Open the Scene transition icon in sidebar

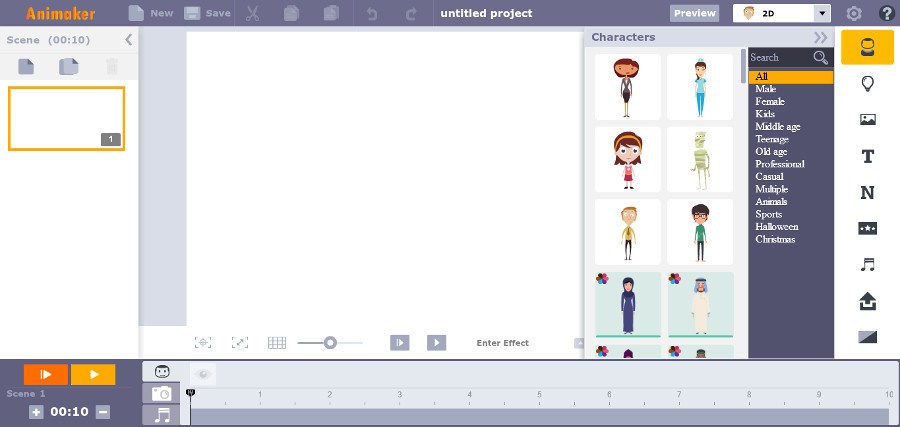tap(867, 337)
